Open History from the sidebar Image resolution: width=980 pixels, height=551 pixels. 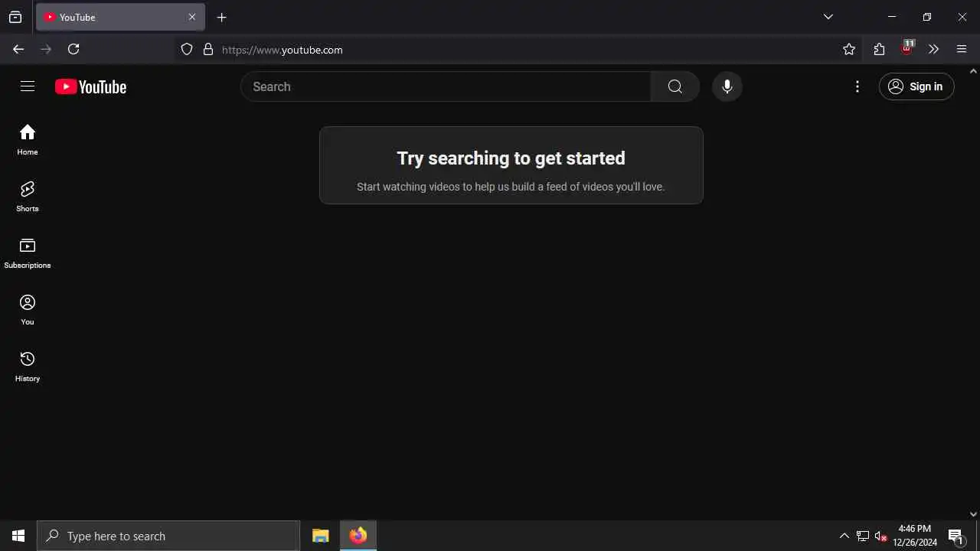coord(28,367)
